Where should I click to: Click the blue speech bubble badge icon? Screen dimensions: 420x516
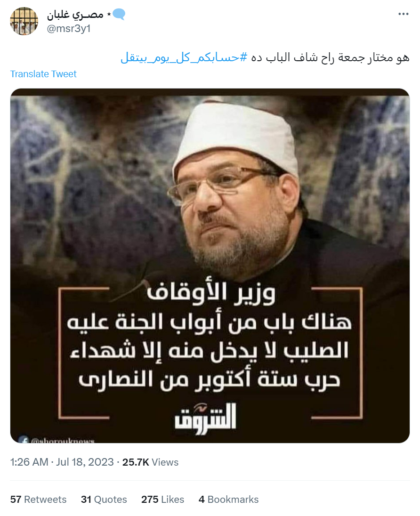(x=119, y=14)
